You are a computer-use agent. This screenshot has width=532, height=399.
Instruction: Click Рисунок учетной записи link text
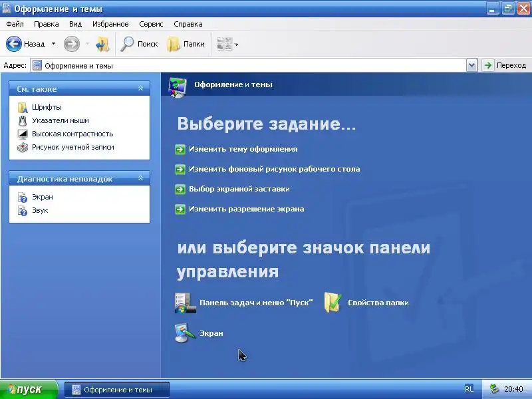(x=73, y=147)
